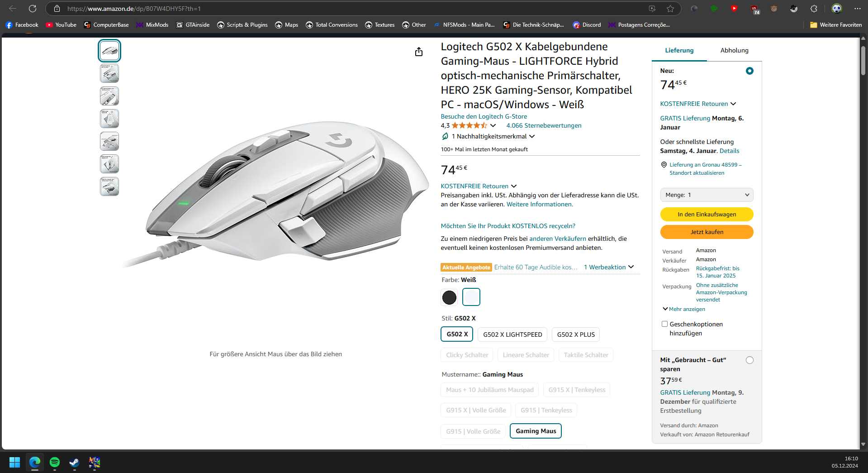Click the share icon above product image

click(x=419, y=52)
